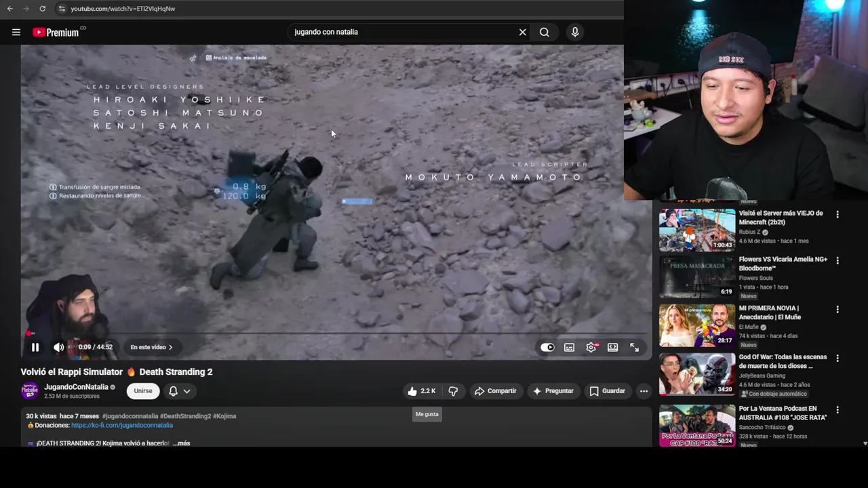Toggle subtitles in the player controls
The width and height of the screenshot is (868, 488).
[x=570, y=347]
